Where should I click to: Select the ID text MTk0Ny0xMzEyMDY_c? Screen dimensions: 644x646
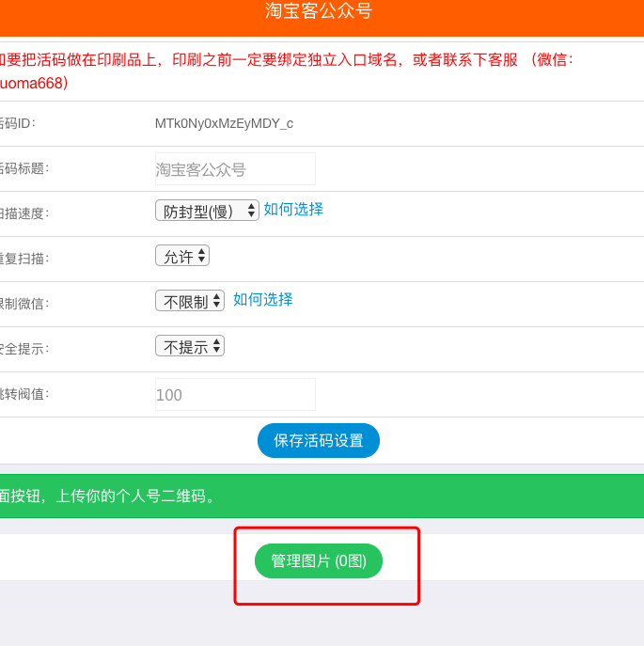pos(224,123)
